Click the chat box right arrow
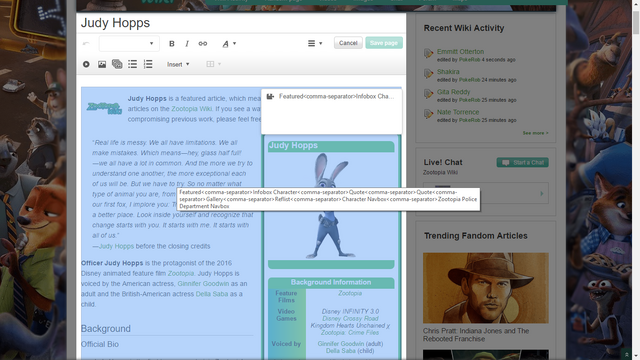 tap(542, 193)
